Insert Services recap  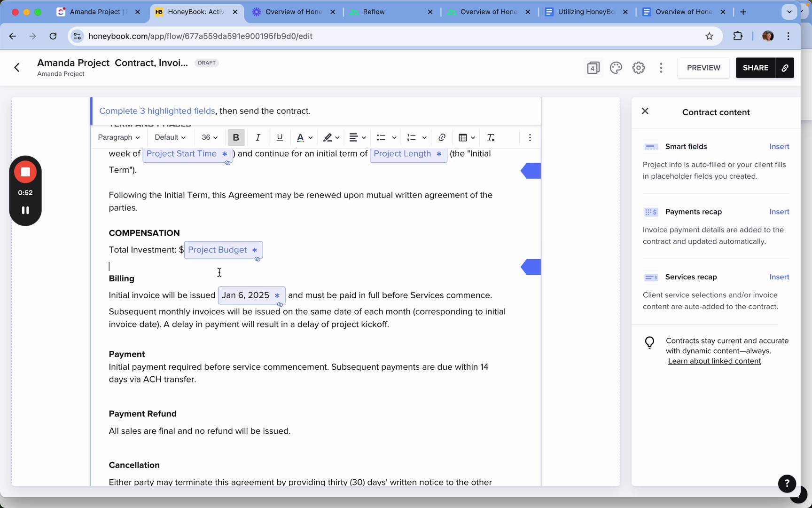point(779,277)
